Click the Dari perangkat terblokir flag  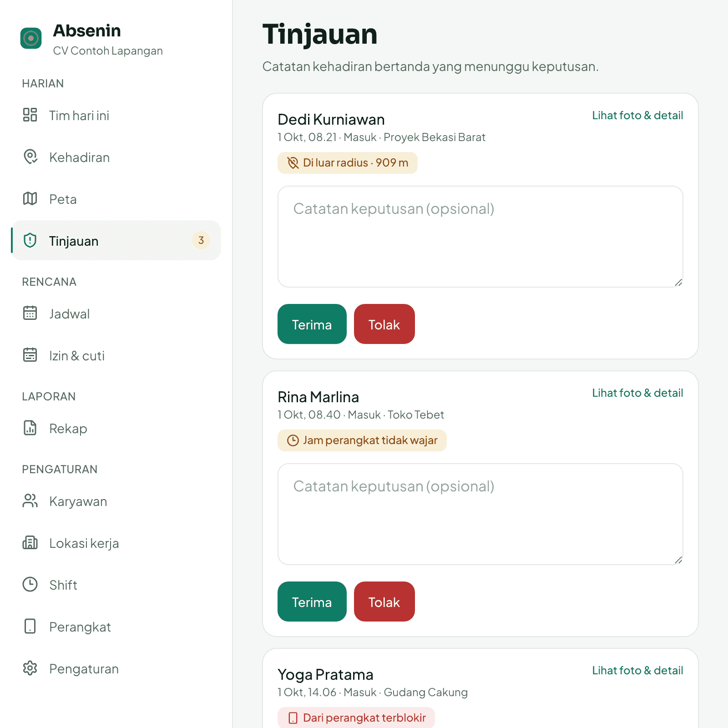tap(356, 718)
